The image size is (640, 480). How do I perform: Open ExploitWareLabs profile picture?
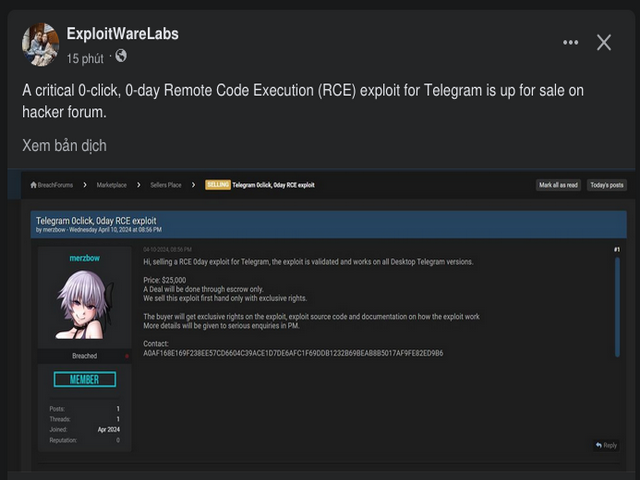pyautogui.click(x=40, y=44)
